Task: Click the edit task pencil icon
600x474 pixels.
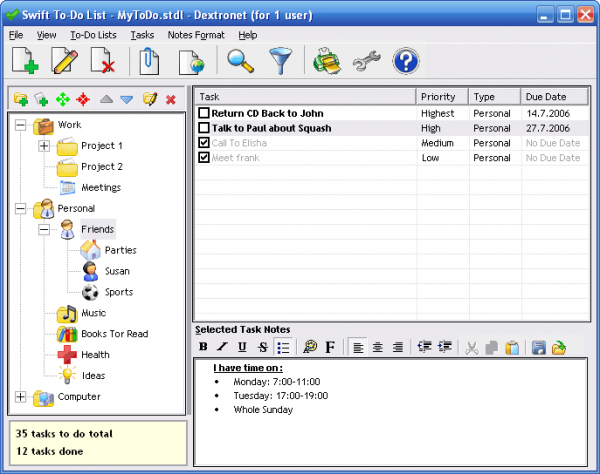Action: click(64, 62)
